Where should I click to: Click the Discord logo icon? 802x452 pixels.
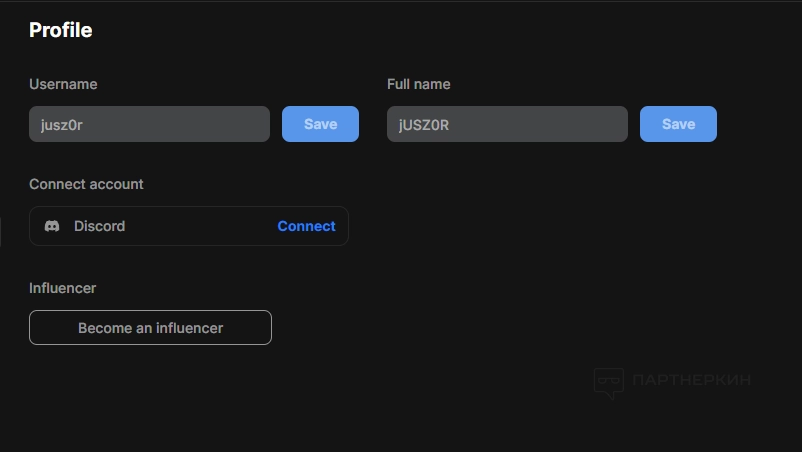52,226
